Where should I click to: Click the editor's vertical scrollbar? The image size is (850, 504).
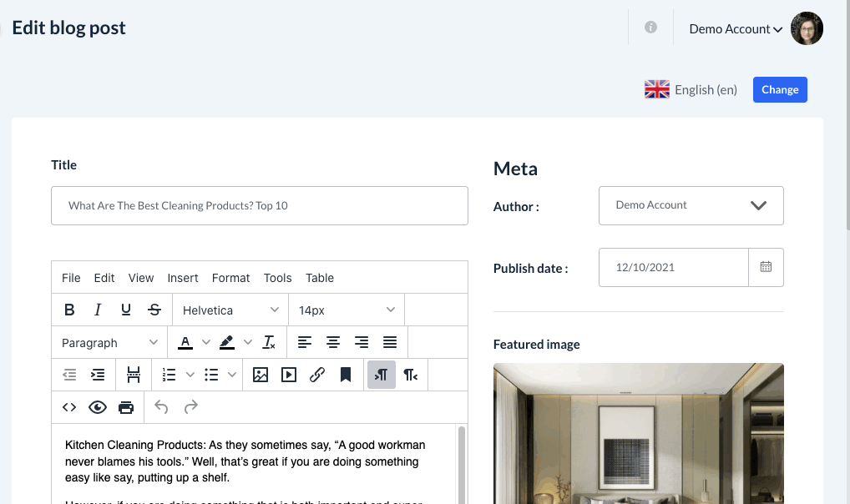pos(462,465)
